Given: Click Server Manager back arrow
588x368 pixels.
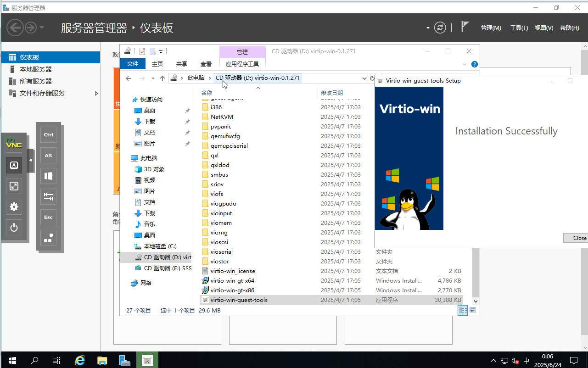Looking at the screenshot, I should (x=15, y=28).
